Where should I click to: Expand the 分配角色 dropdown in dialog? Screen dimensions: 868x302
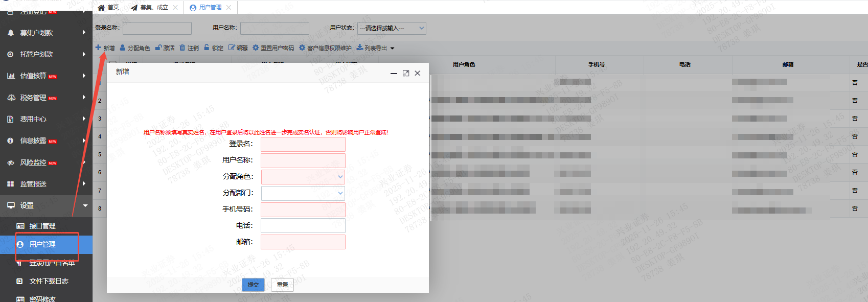point(340,177)
